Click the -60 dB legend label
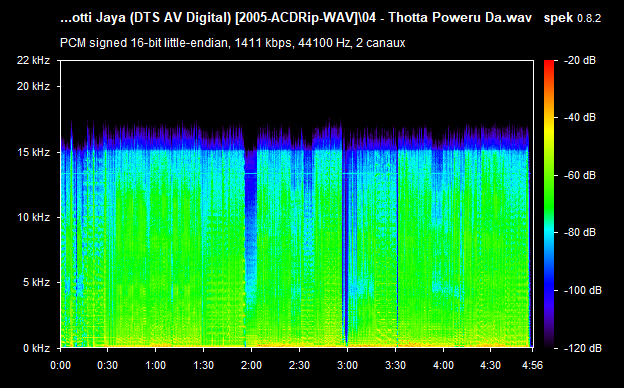The width and height of the screenshot is (624, 388). coord(580,175)
